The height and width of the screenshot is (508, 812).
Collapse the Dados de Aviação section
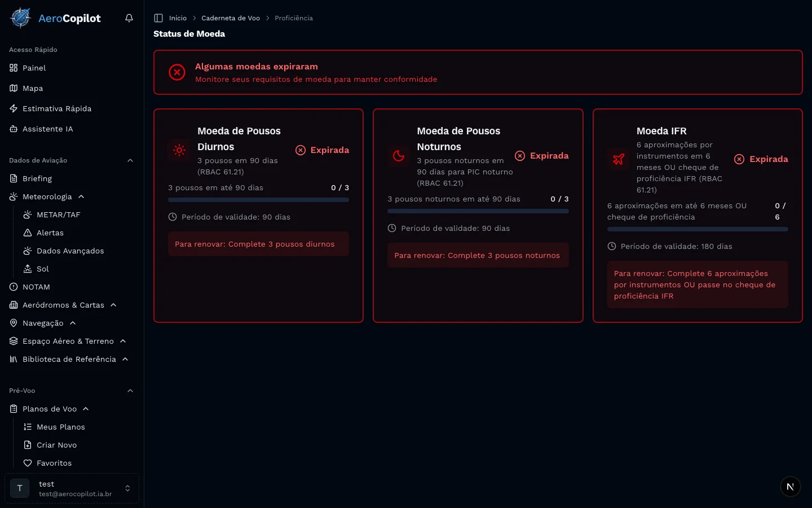pos(130,160)
